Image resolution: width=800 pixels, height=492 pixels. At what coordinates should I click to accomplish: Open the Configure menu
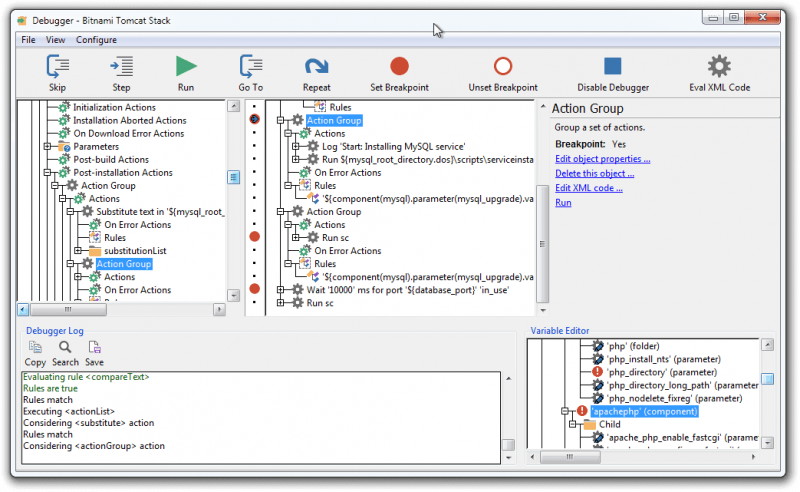tap(96, 40)
